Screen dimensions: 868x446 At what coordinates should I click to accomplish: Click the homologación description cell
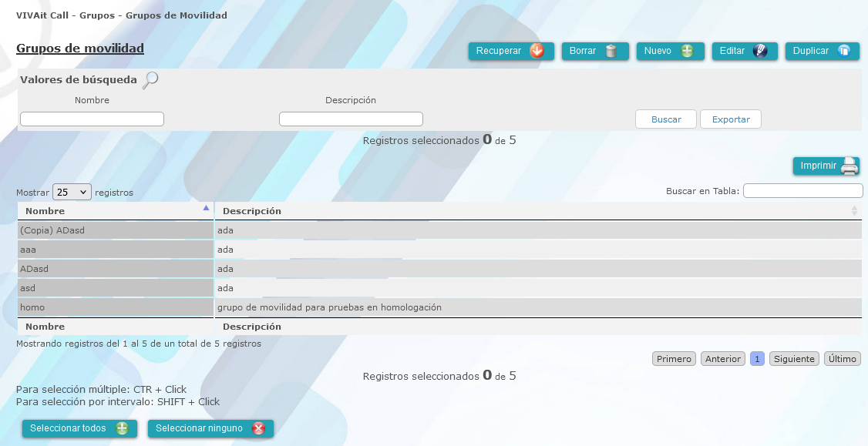click(538, 307)
